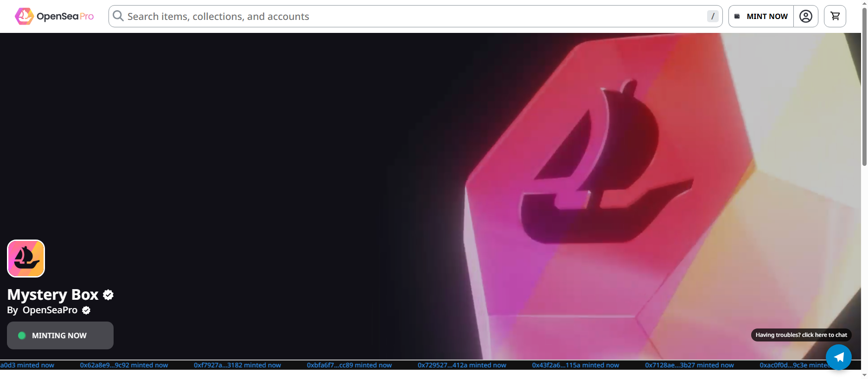Click the OpenSeaPro verified checkmark badge
Screen dimensions: 868x379
pyautogui.click(x=86, y=310)
